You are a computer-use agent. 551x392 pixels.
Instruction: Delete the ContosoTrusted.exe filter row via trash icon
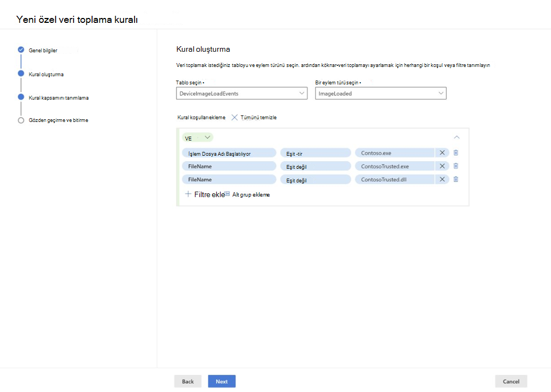click(456, 166)
